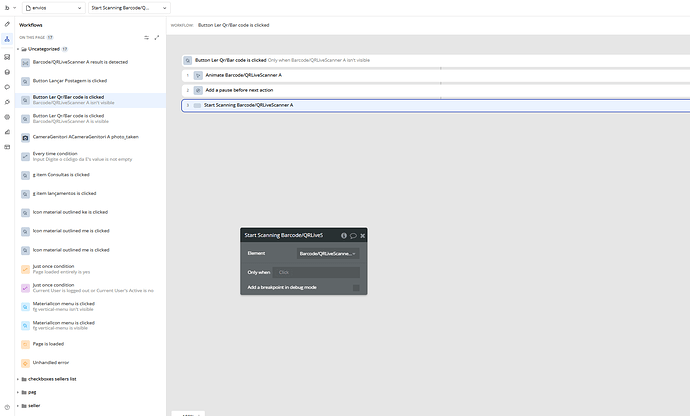Click the icon of Every time condition workflow
The height and width of the screenshot is (416, 690).
26,156
